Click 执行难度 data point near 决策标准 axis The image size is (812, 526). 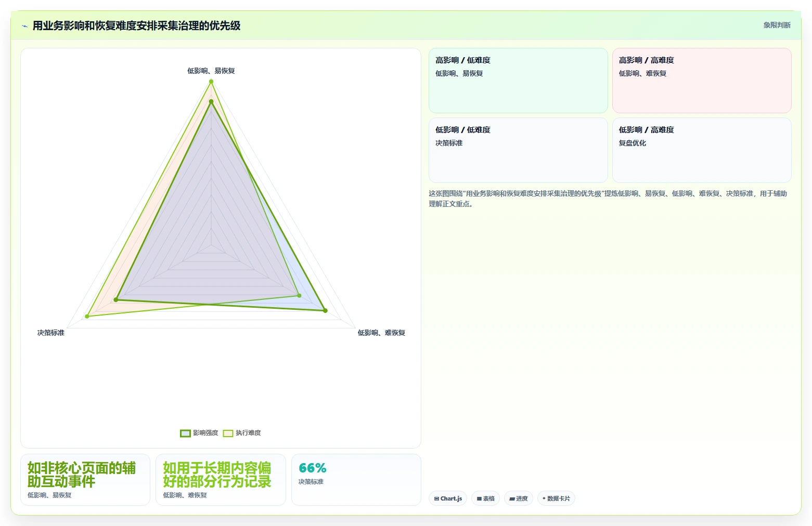(x=87, y=317)
